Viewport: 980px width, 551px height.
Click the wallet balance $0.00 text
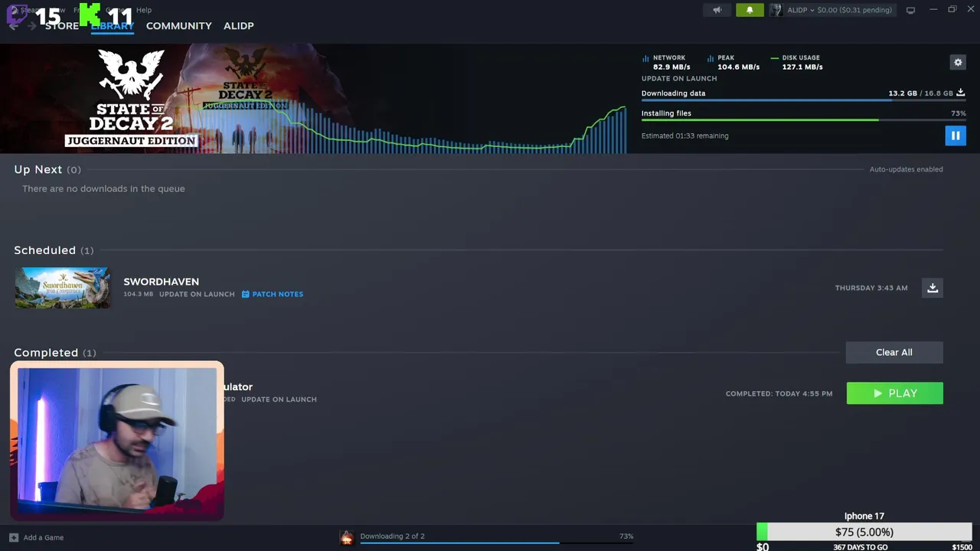854,10
